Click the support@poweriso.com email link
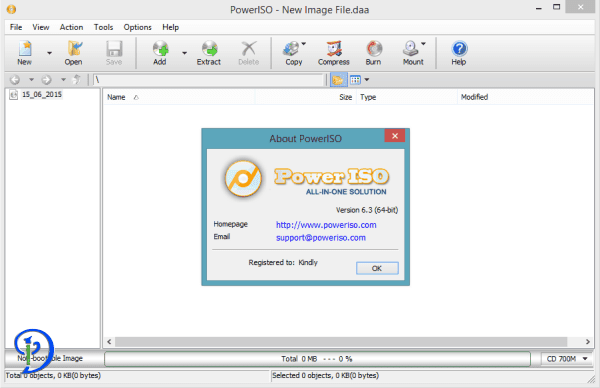 (x=321, y=238)
